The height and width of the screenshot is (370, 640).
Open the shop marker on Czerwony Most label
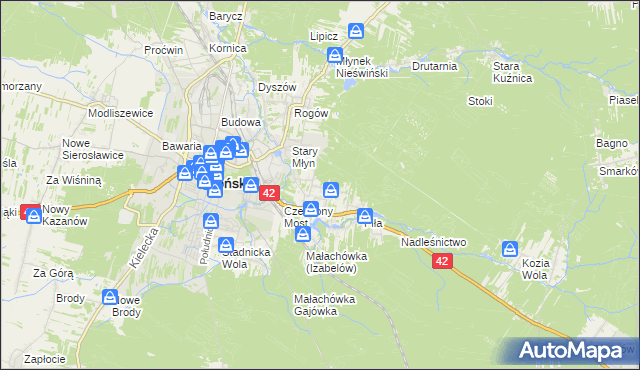coord(311,209)
